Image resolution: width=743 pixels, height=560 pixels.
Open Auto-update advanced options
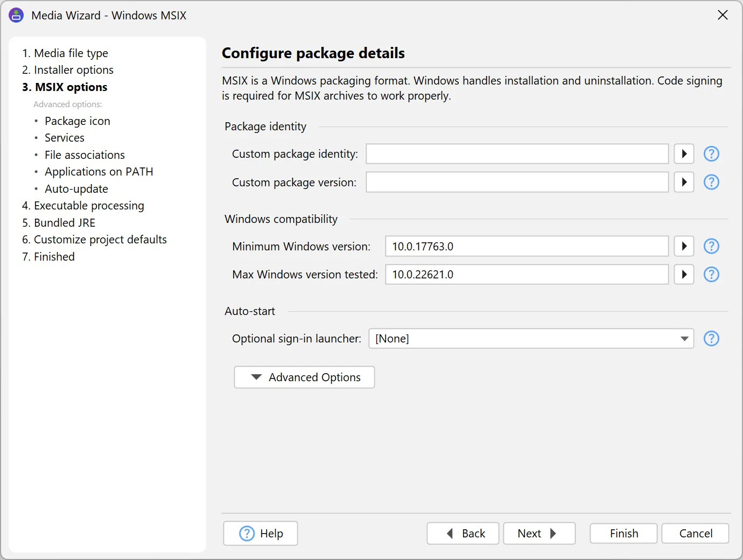click(76, 189)
